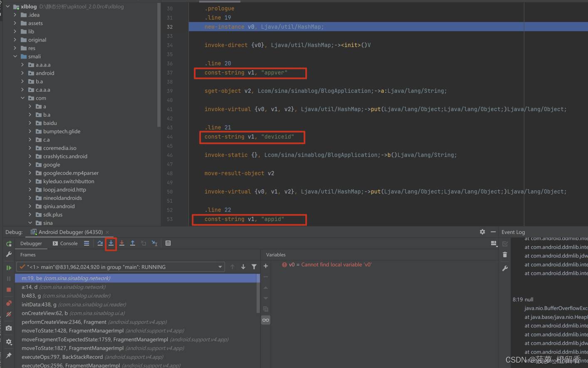Select previous frame up arrow
588x368 pixels.
click(x=232, y=267)
